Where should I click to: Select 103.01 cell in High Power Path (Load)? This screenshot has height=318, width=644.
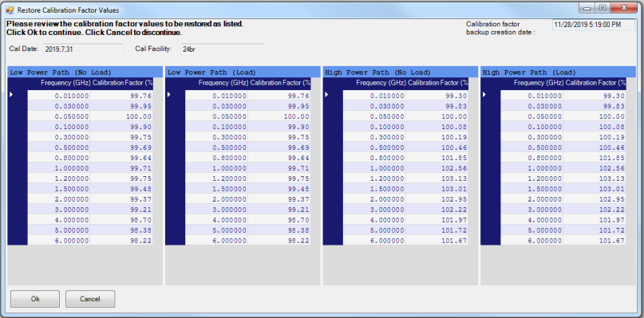(x=595, y=189)
